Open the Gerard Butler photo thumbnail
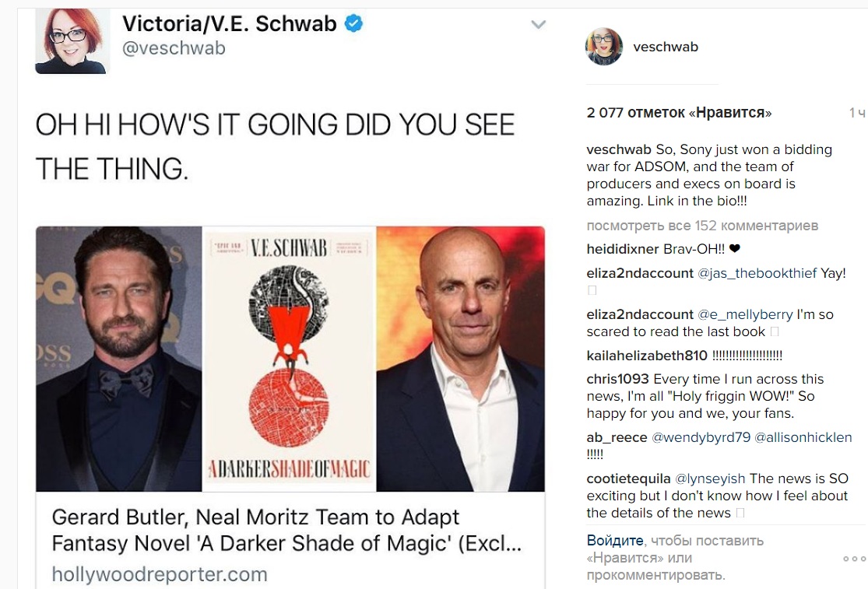Screen dimensions: 868x589 click(x=119, y=359)
